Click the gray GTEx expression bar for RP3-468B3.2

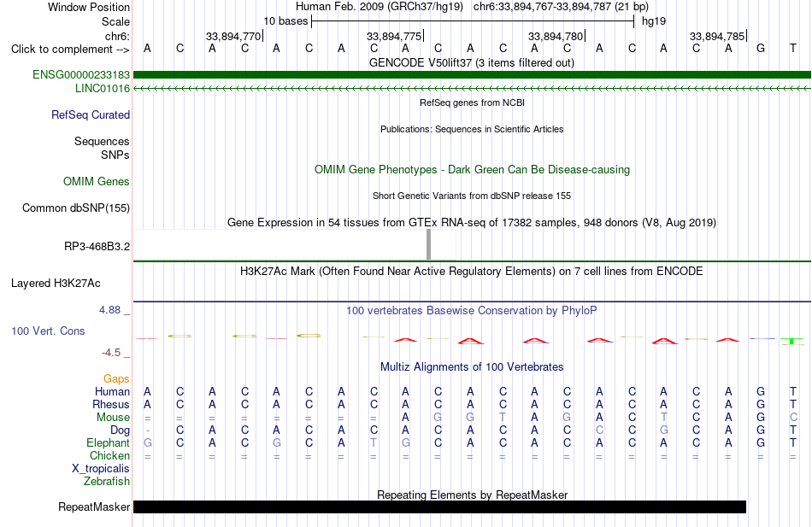point(428,244)
